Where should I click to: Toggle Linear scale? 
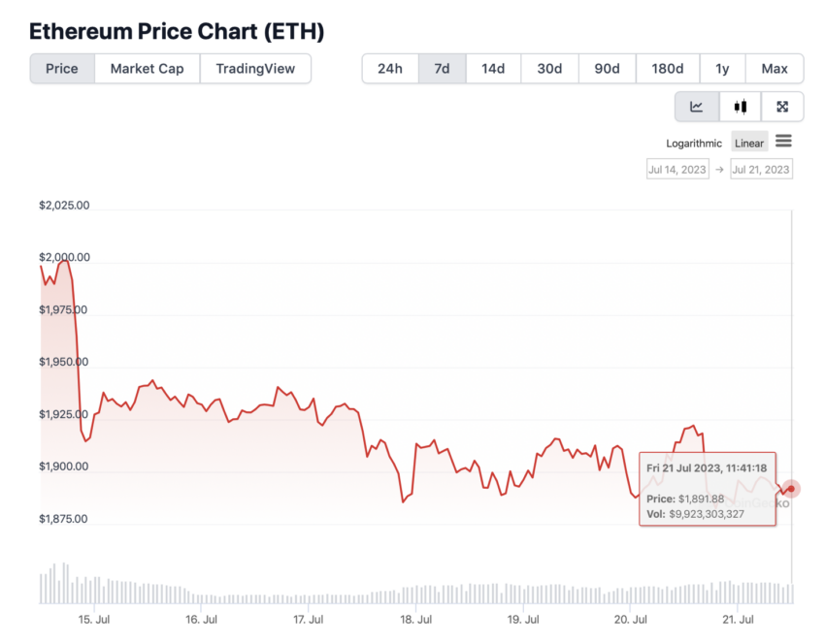[x=749, y=143]
